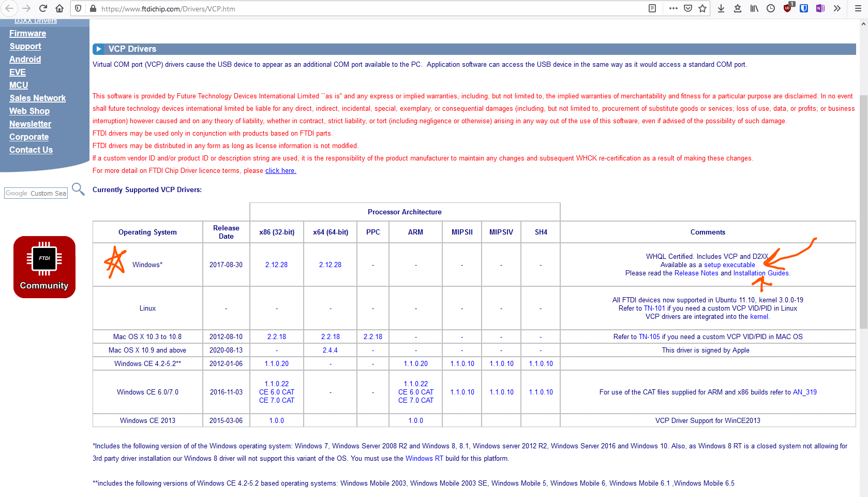Go to Sales Network in sidebar
This screenshot has height=497, width=868.
[37, 98]
